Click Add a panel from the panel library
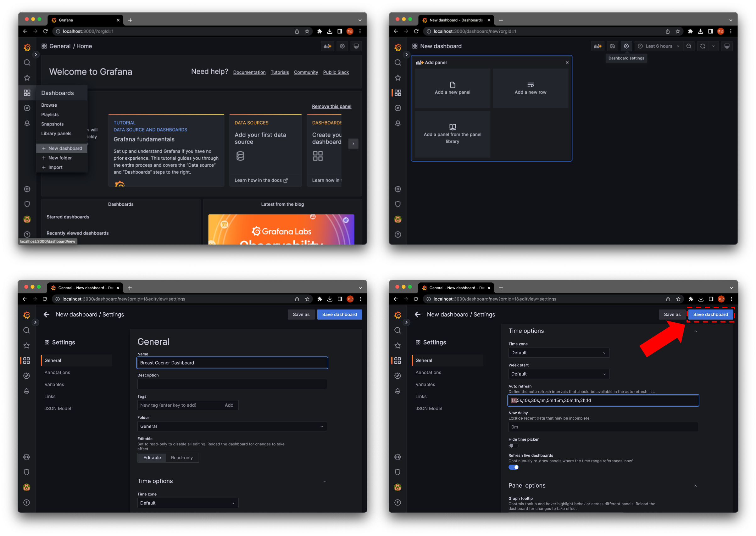 [x=452, y=134]
